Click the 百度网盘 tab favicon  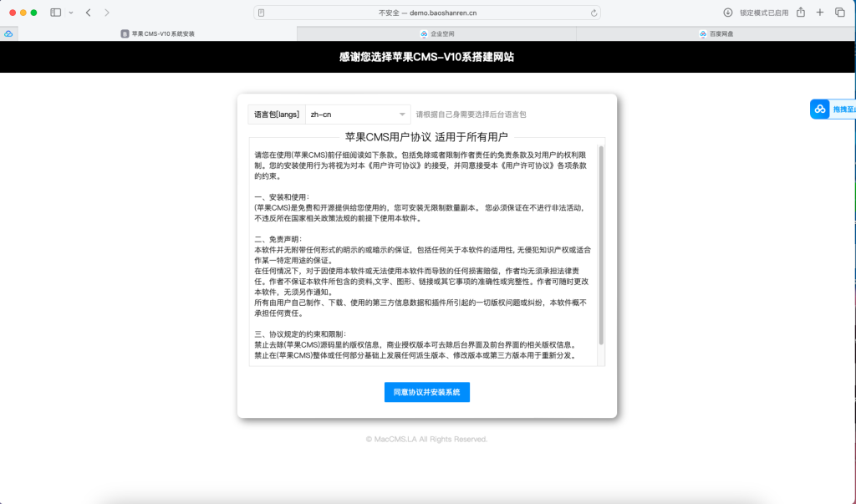point(702,34)
